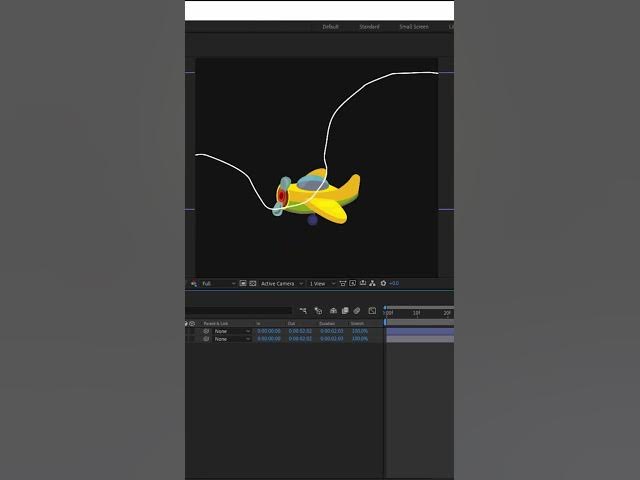Image resolution: width=640 pixels, height=480 pixels.
Task: Toggle the Motion Blur switch icon
Action: click(x=357, y=311)
